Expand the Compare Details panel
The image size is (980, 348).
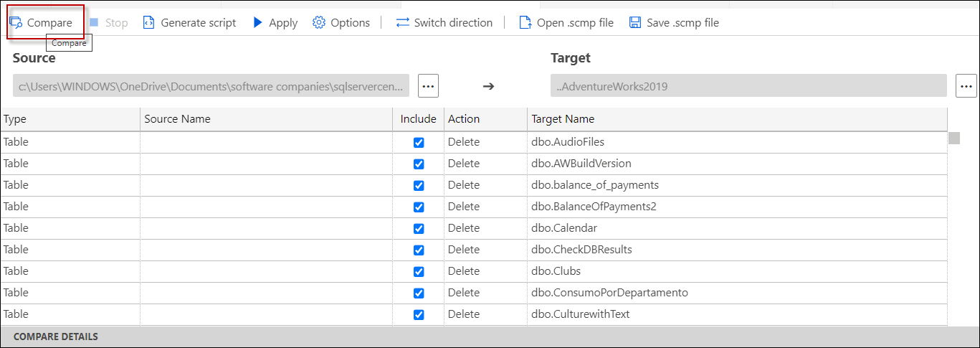[x=56, y=337]
